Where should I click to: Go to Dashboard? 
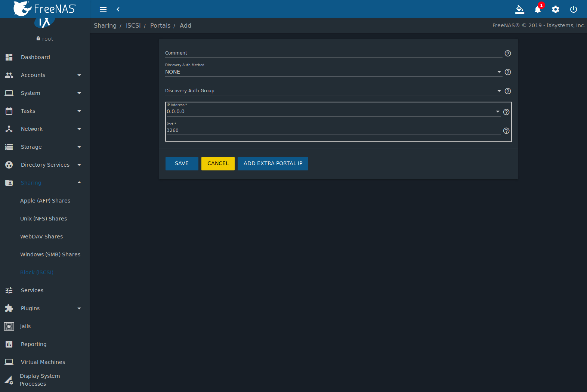coord(35,57)
